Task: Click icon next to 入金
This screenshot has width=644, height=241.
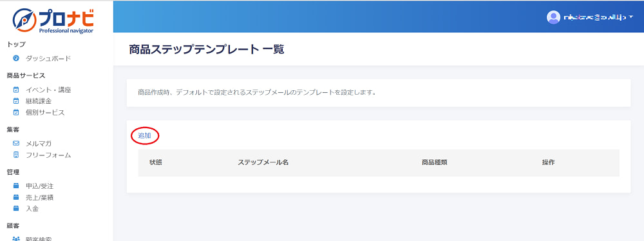Action: click(x=16, y=209)
